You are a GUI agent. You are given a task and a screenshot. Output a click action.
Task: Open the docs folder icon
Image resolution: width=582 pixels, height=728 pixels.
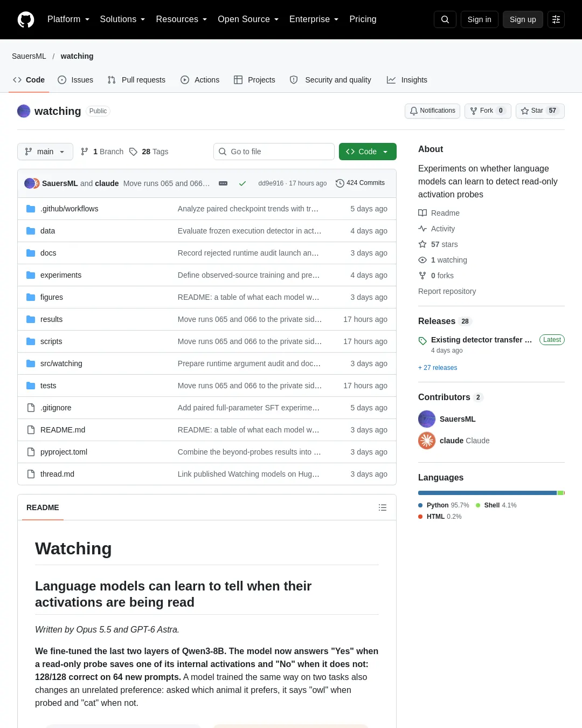click(x=31, y=253)
